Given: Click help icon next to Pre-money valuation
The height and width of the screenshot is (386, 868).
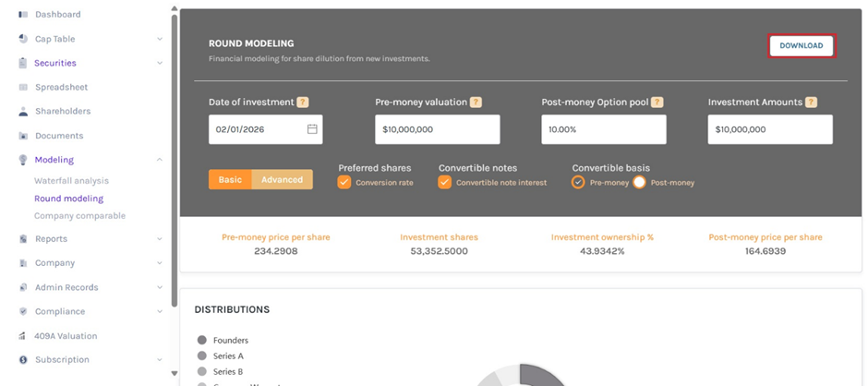Looking at the screenshot, I should (476, 103).
